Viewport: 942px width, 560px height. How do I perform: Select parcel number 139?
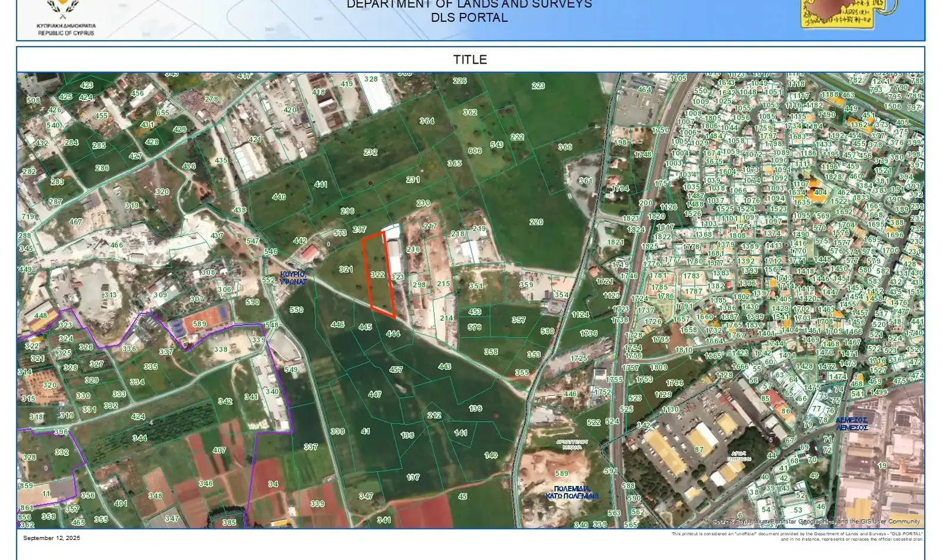[475, 408]
